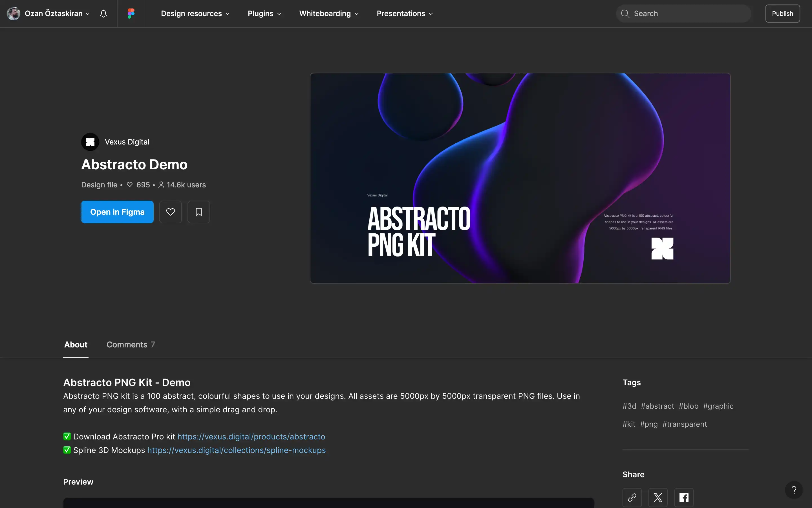Click the Figma logo icon
Image resolution: width=812 pixels, height=508 pixels.
[131, 14]
